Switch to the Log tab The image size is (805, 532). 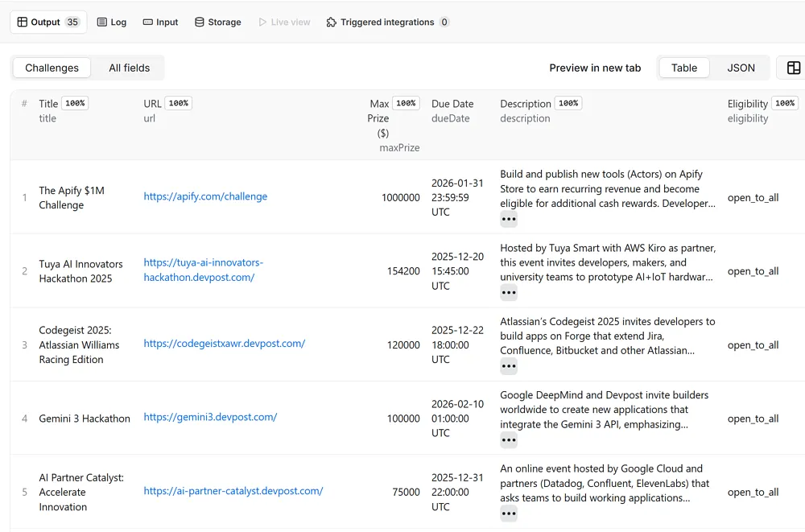112,23
